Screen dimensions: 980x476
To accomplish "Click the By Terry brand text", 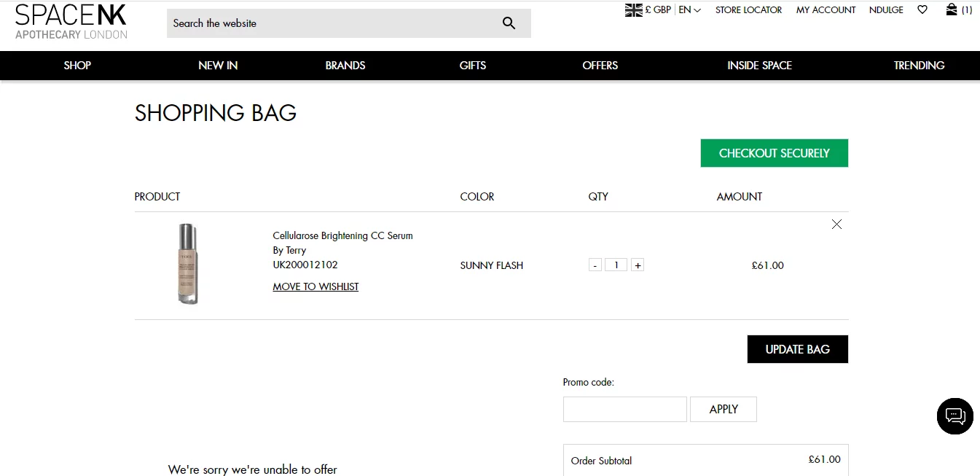I will point(289,250).
